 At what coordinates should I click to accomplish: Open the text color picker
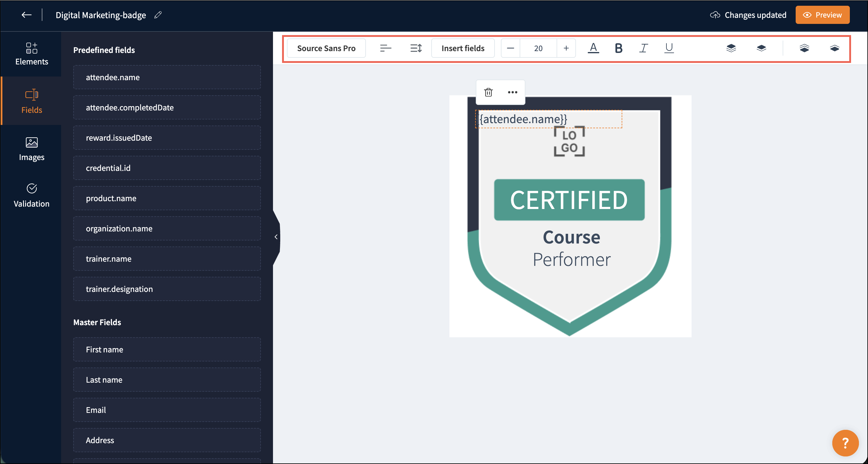pos(593,48)
